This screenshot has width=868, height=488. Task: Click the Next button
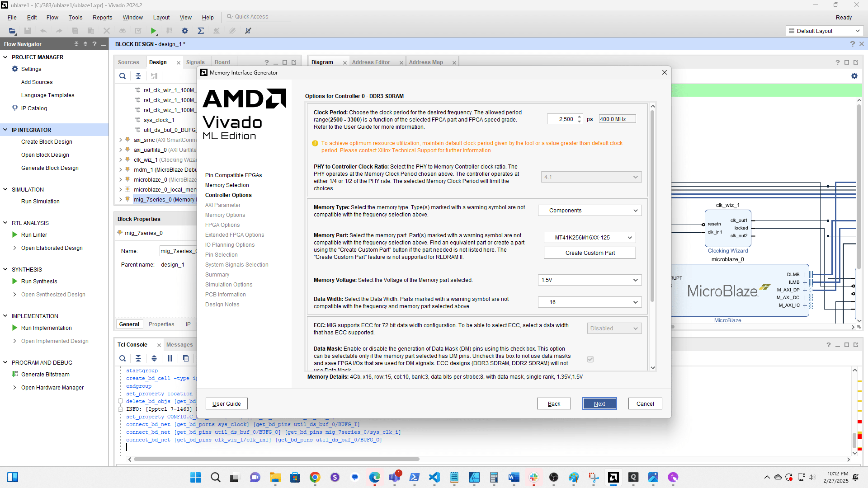pyautogui.click(x=599, y=404)
